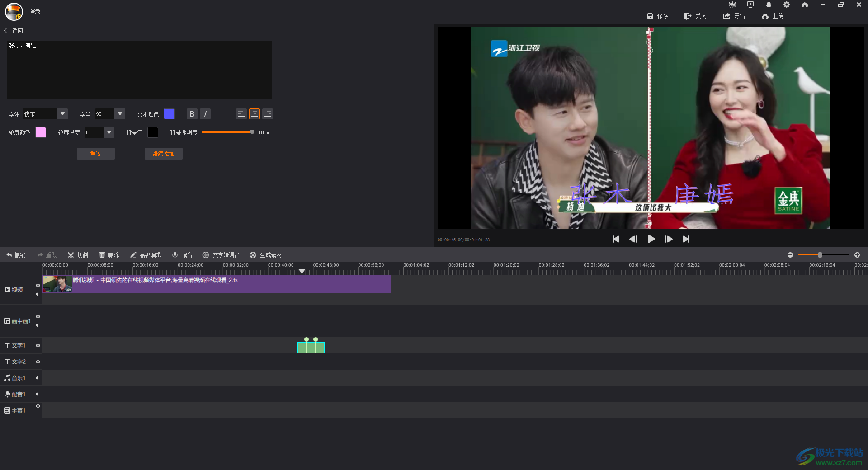
Task: Click the crown VIP icon in title bar
Action: tap(732, 5)
